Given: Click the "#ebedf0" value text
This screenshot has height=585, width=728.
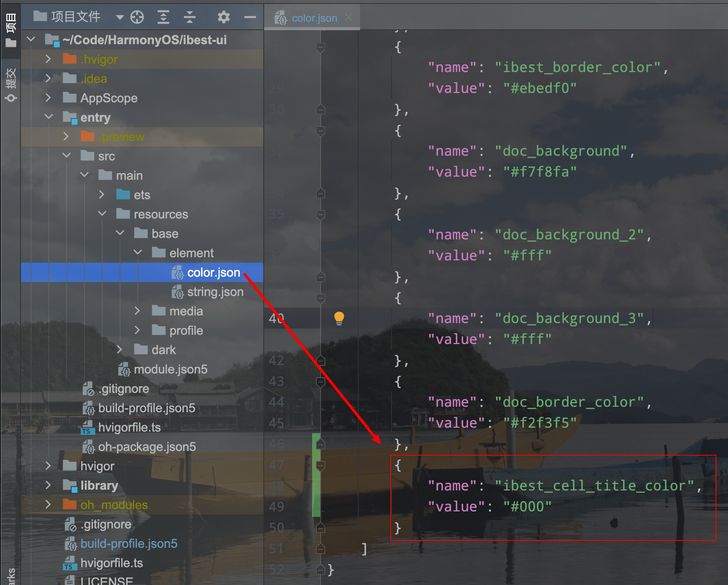Looking at the screenshot, I should click(540, 88).
